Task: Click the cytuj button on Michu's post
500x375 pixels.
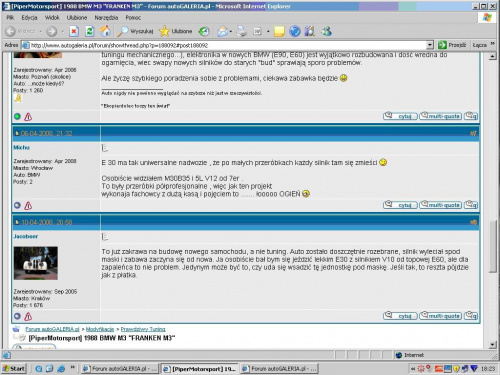Action: (x=400, y=205)
